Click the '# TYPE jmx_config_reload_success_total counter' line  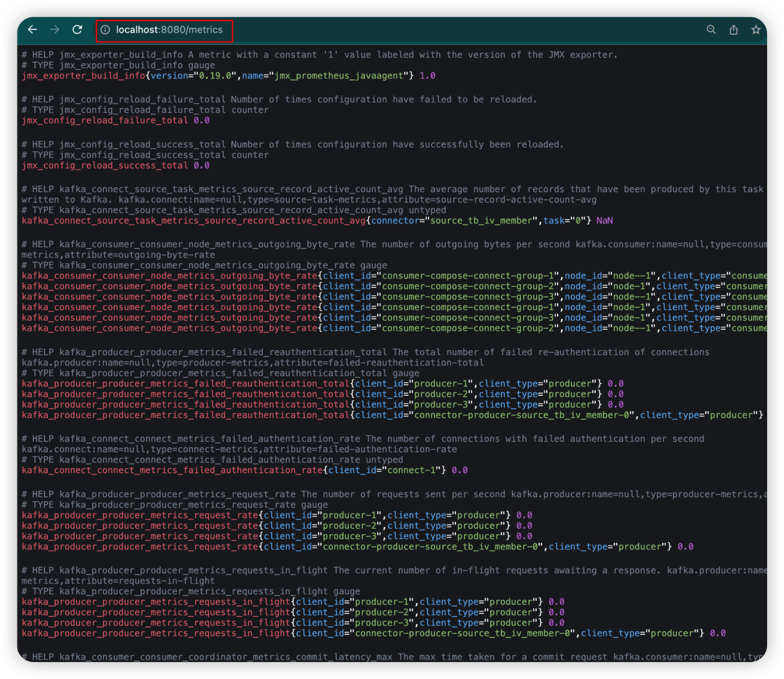pyautogui.click(x=145, y=155)
